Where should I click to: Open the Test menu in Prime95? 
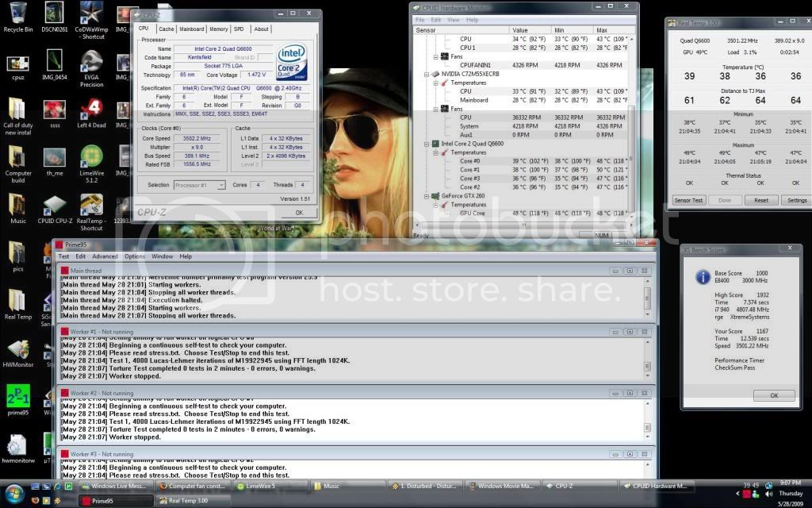(x=63, y=256)
